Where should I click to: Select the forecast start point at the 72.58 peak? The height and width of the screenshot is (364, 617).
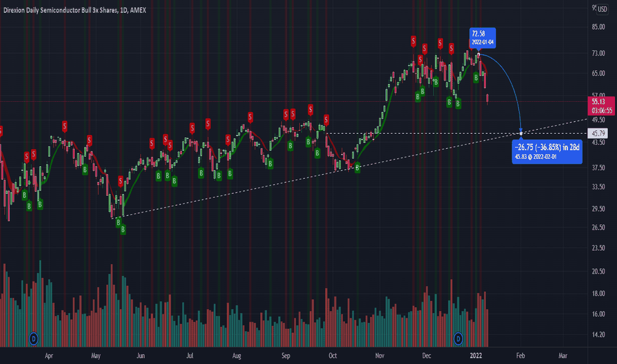pyautogui.click(x=479, y=54)
